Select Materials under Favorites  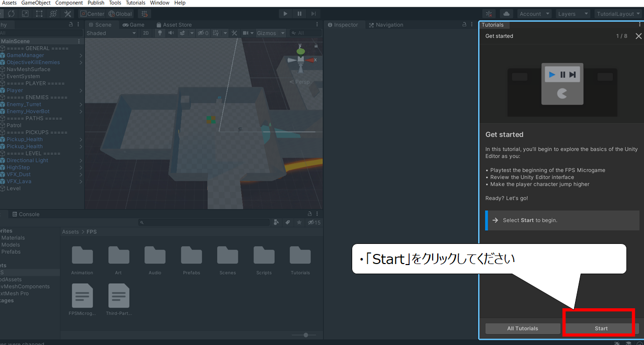(x=13, y=238)
